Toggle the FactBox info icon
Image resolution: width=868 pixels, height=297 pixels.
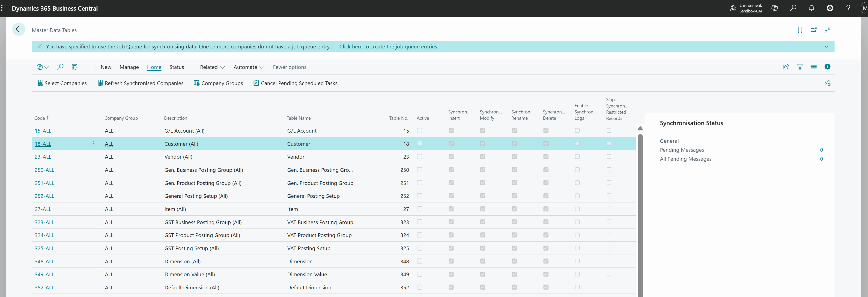tap(827, 67)
